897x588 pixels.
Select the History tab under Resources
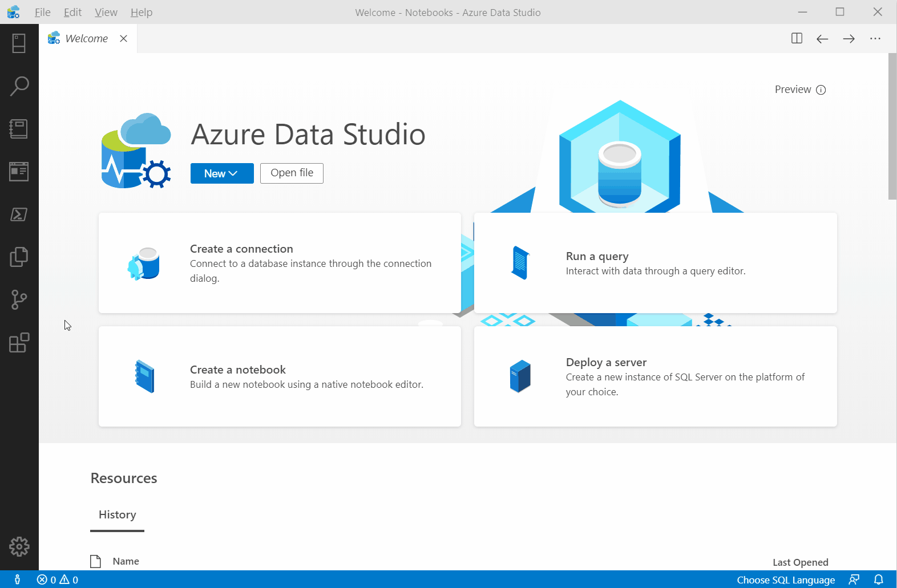tap(117, 514)
